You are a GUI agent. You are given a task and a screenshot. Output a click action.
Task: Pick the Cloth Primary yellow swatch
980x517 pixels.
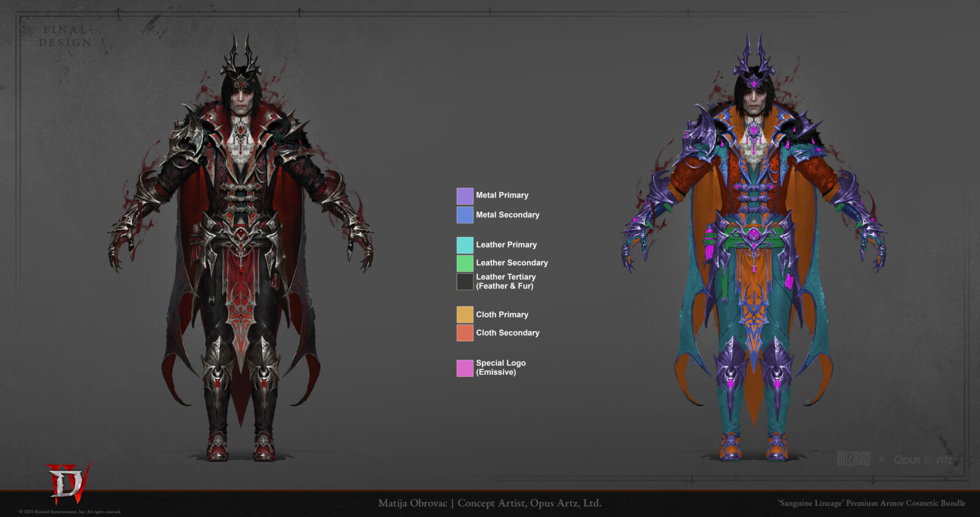pos(465,315)
